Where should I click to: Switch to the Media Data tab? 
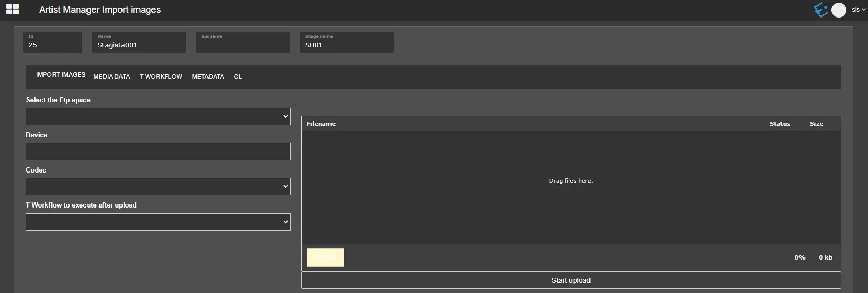pyautogui.click(x=112, y=77)
